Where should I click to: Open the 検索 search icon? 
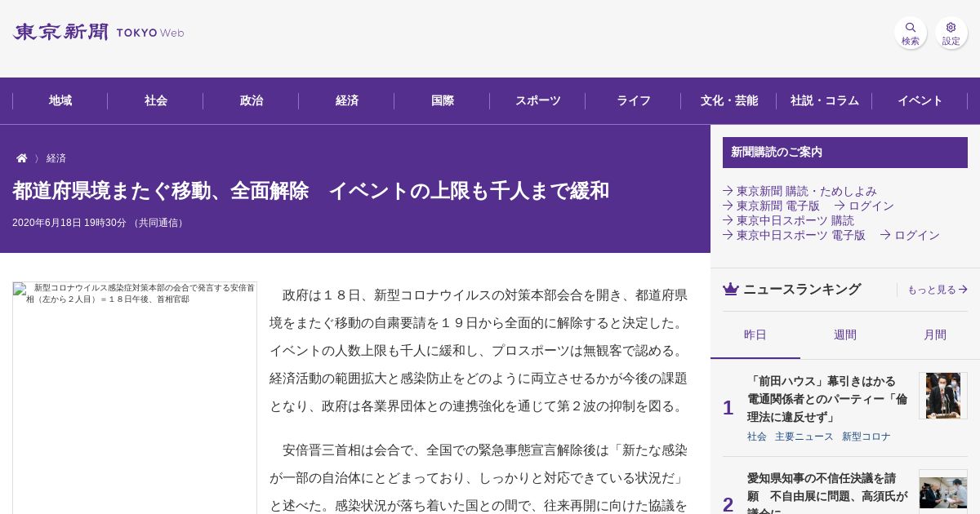[x=910, y=33]
